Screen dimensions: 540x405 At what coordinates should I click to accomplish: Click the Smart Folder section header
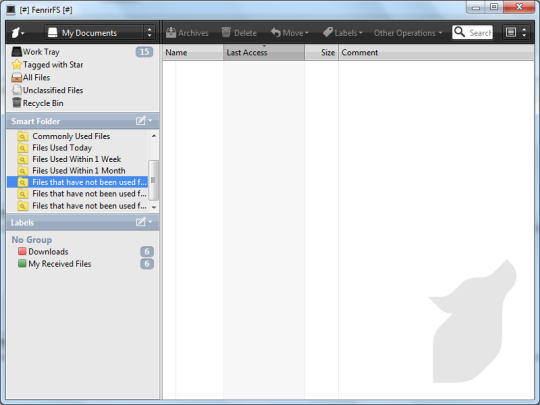(x=83, y=121)
